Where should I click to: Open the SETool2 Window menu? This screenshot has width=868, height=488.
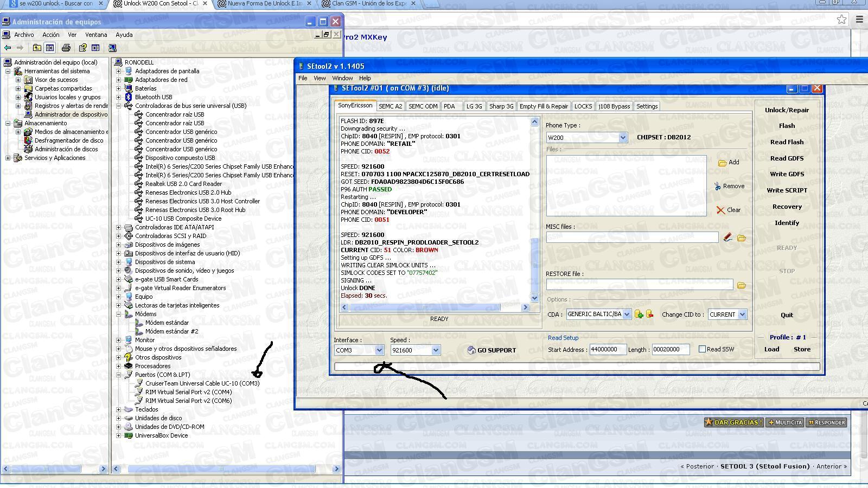click(342, 78)
